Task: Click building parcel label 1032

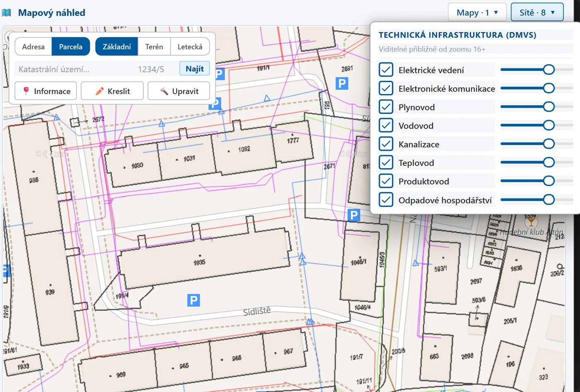Action: tap(244, 149)
